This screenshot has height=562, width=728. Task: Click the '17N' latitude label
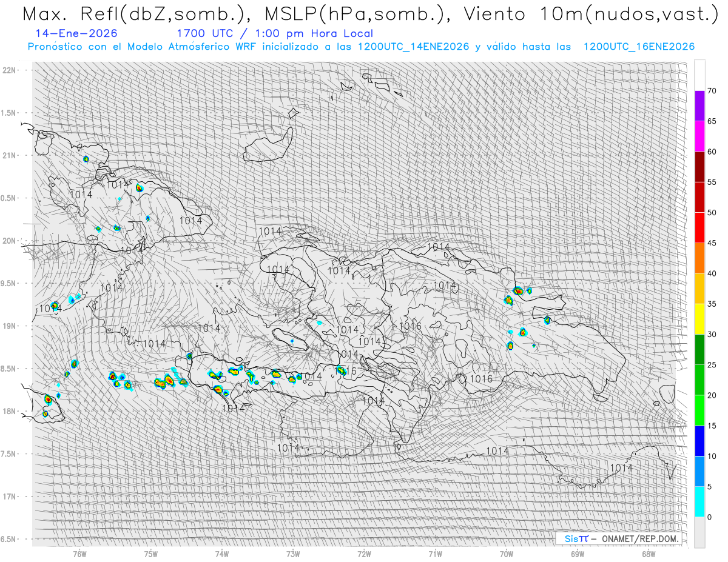click(10, 497)
